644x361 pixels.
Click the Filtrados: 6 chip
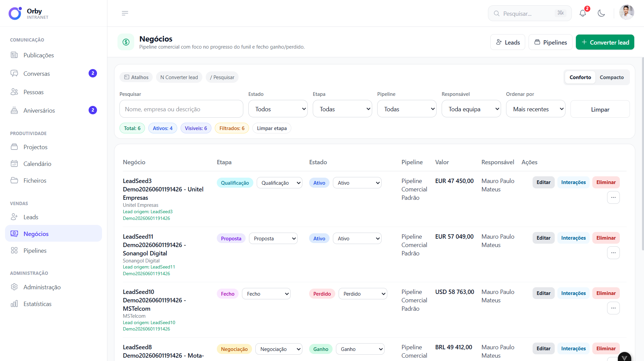tap(232, 128)
